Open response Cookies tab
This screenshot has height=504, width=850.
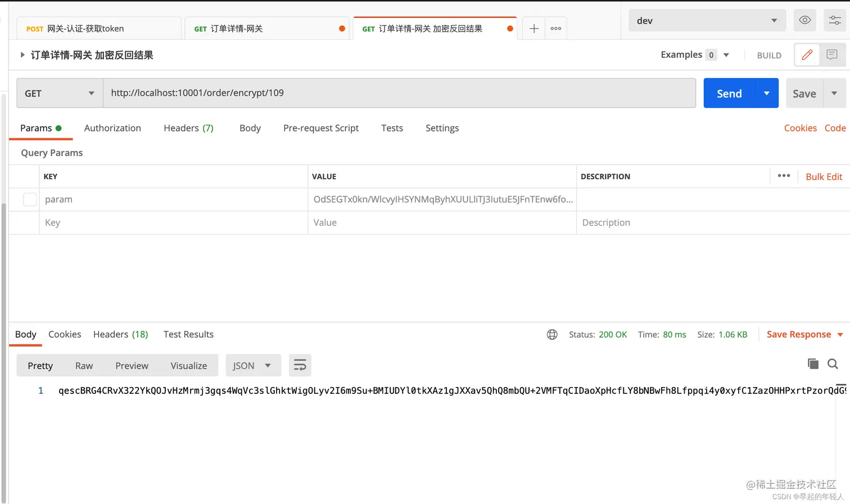coord(65,334)
